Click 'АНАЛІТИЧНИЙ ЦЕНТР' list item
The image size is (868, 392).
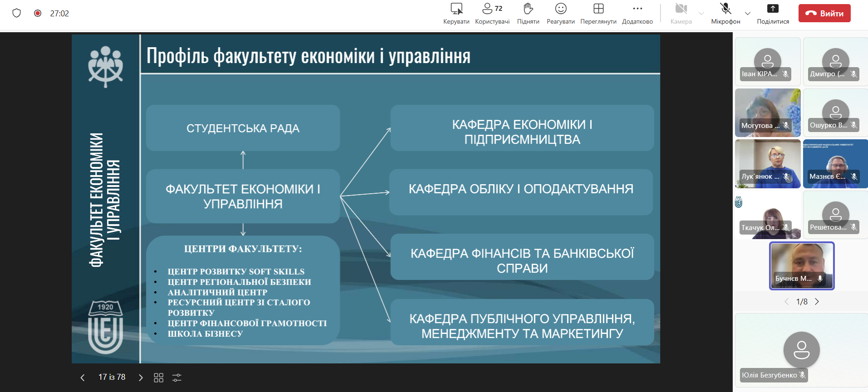click(217, 292)
